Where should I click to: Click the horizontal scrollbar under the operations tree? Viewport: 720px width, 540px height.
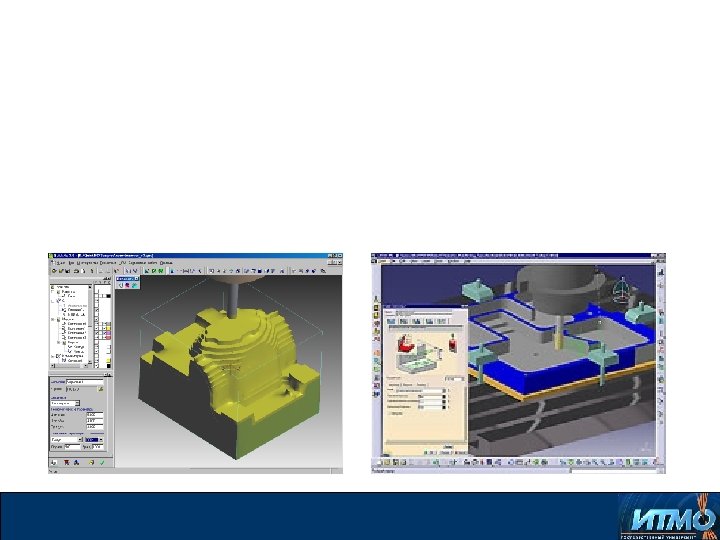tap(69, 366)
